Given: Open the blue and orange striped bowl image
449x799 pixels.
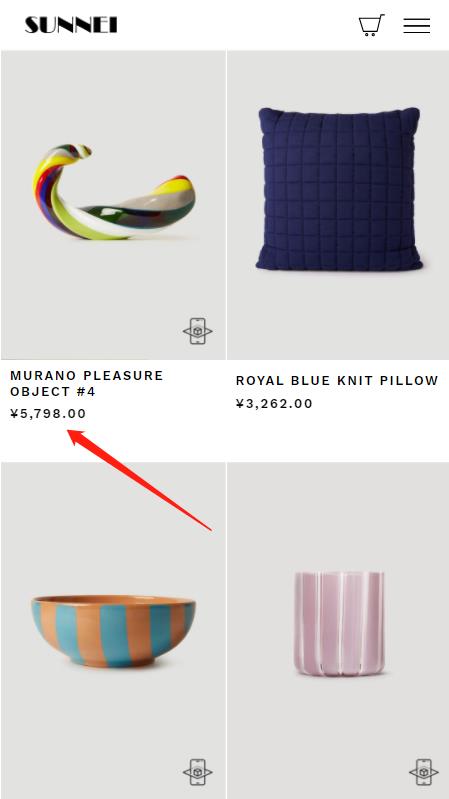Looking at the screenshot, I should click(113, 630).
